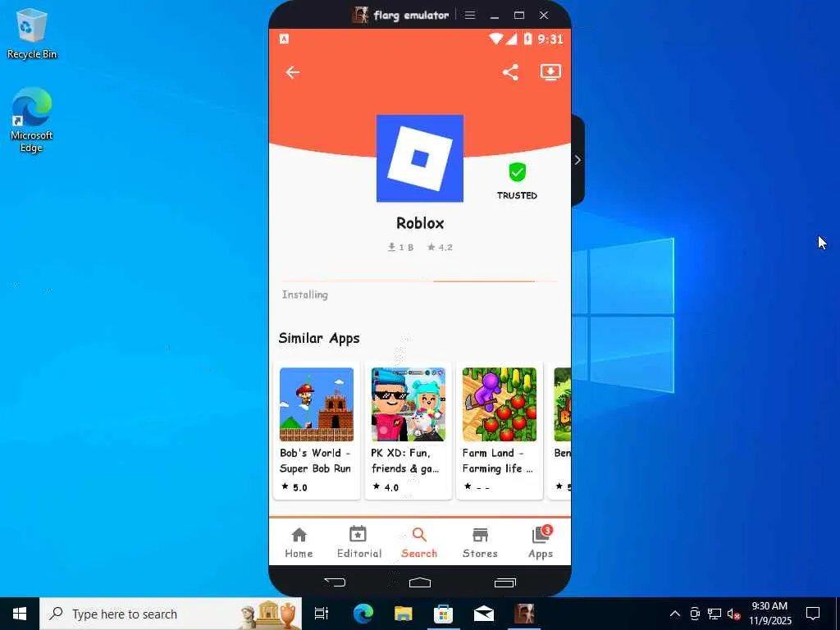Switch to the Editorial tab
This screenshot has width=840, height=630.
point(359,542)
